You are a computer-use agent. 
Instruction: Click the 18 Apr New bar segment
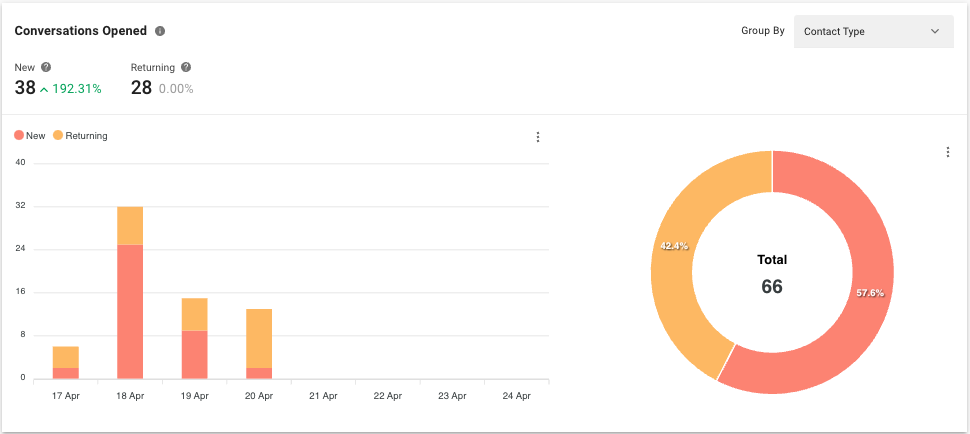130,310
